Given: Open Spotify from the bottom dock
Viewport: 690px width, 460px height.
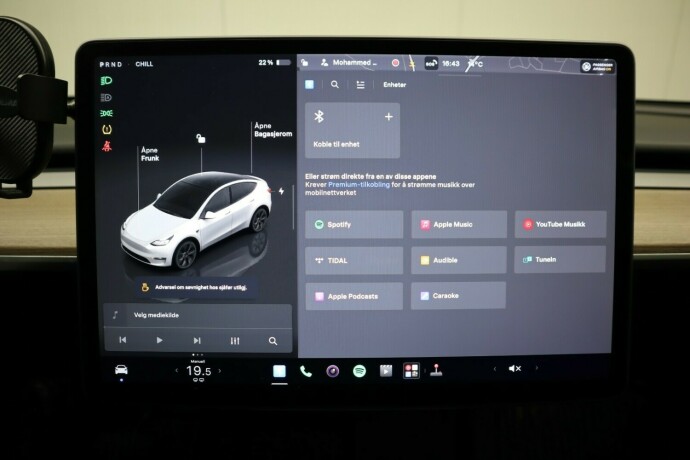Looking at the screenshot, I should (x=360, y=371).
